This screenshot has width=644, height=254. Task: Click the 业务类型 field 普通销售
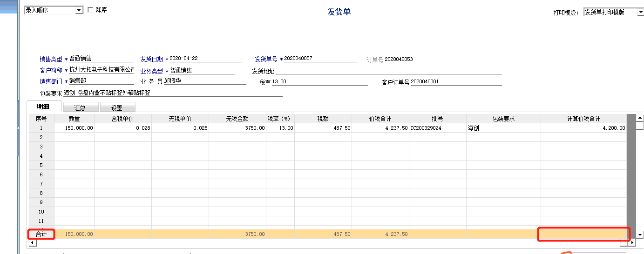tap(202, 70)
